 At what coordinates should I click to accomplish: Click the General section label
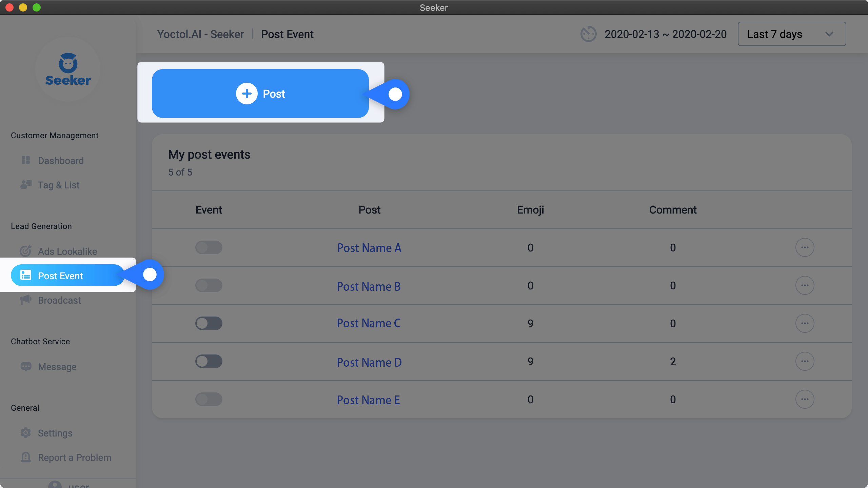25,408
